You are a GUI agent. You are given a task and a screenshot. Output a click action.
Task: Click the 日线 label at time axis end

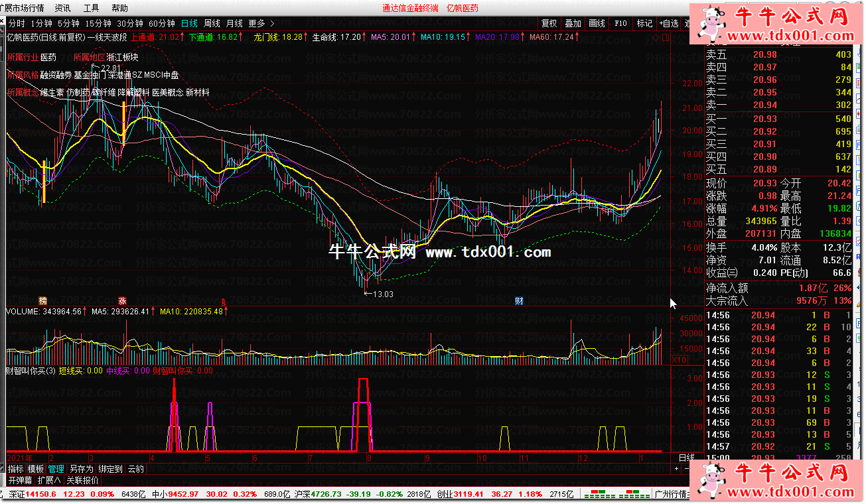pos(686,458)
